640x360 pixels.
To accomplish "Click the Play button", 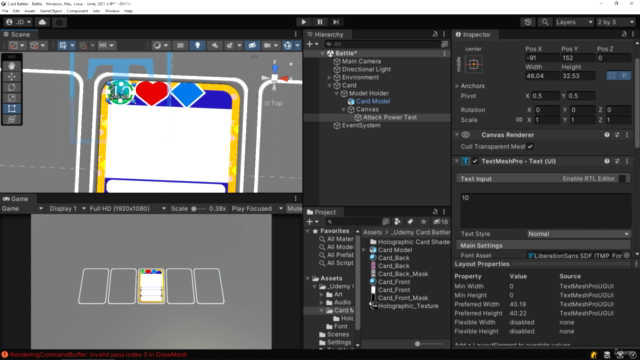I will coord(304,22).
